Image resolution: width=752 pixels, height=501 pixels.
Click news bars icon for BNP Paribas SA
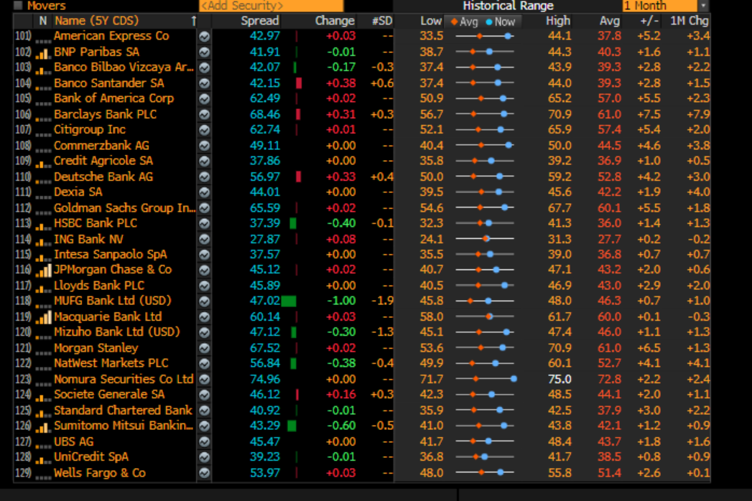pos(43,53)
